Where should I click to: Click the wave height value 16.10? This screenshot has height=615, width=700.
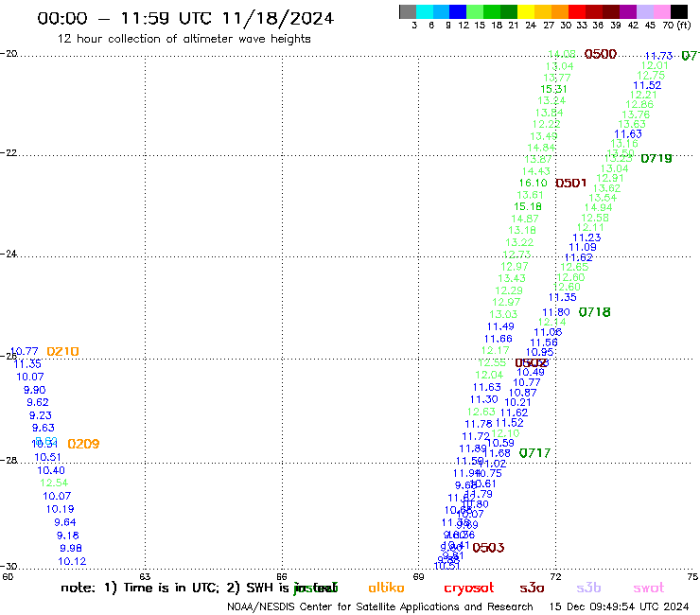click(533, 184)
